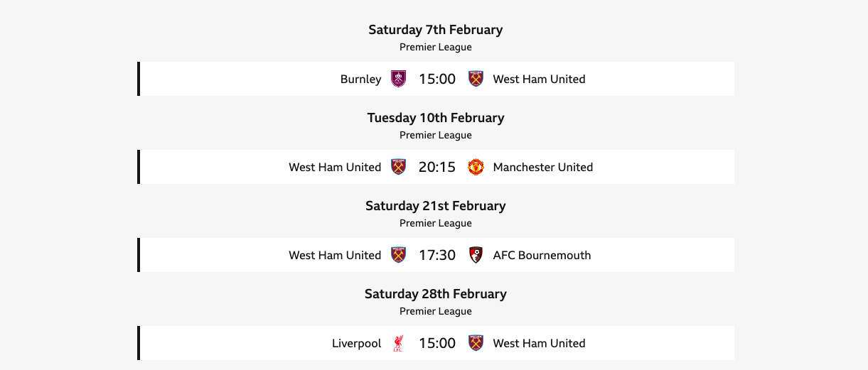This screenshot has width=868, height=370.
Task: Open the Burnley team name link
Action: [360, 79]
